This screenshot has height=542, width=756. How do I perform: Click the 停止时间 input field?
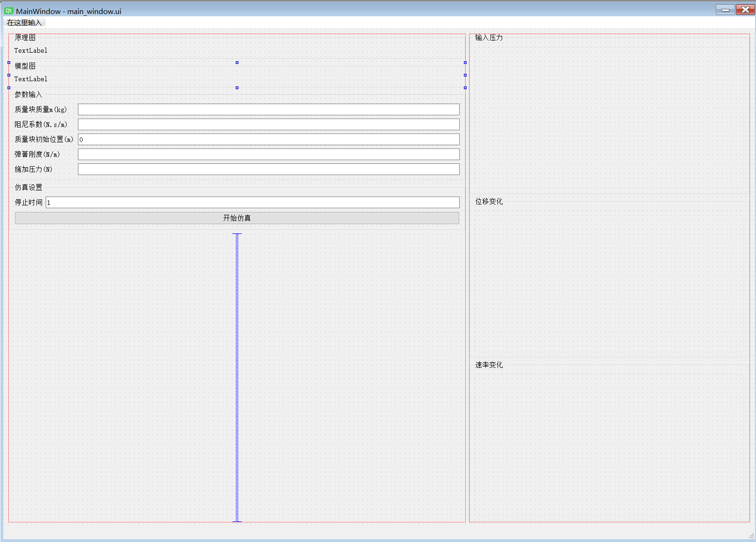pos(252,203)
